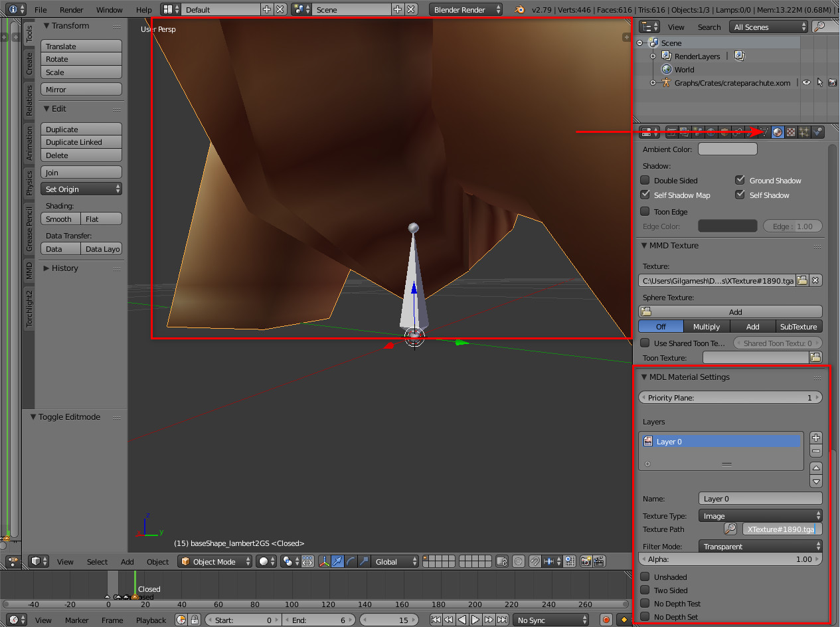Check the Two Sided option
Viewport: 840px width, 627px height.
645,590
